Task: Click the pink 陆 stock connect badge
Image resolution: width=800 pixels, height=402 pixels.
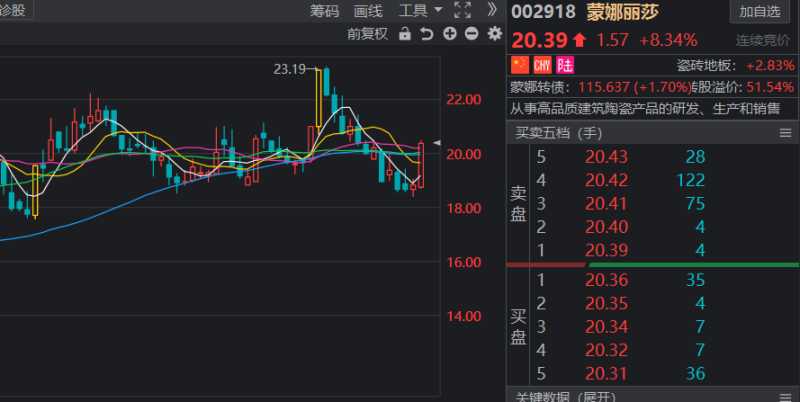Action: click(x=565, y=65)
